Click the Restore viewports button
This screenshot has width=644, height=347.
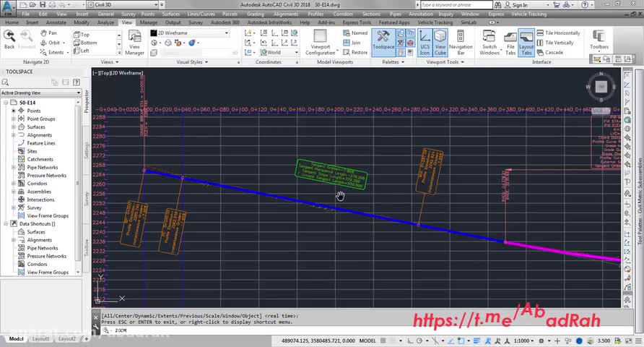point(355,53)
